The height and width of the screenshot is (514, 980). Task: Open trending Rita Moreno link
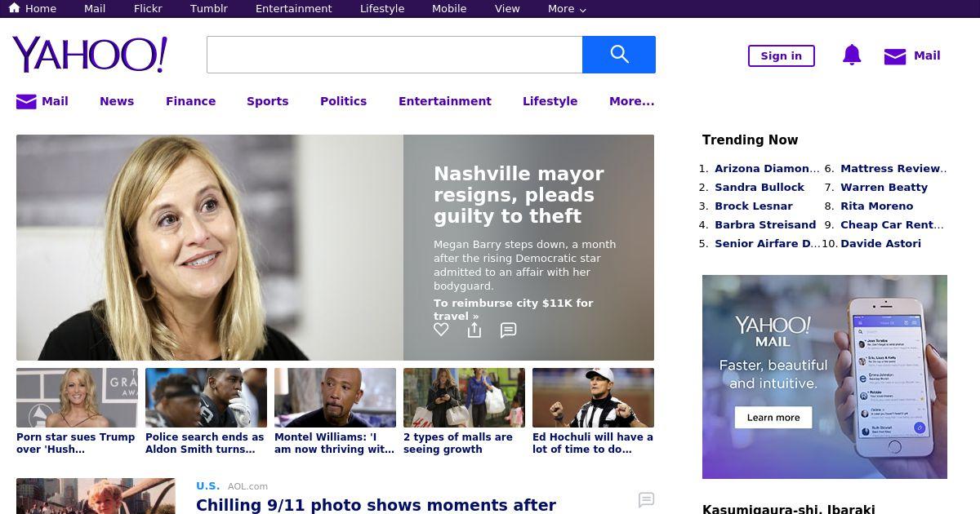point(877,206)
